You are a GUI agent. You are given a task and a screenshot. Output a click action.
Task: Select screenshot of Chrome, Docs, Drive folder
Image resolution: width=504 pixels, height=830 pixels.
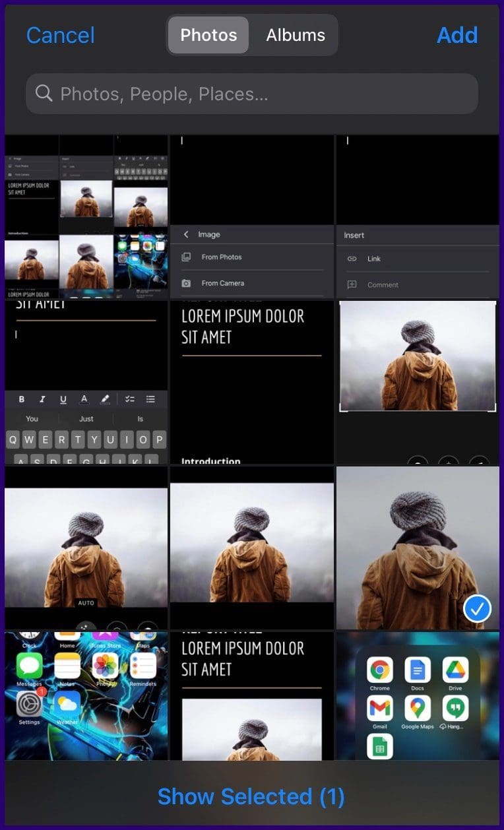418,696
